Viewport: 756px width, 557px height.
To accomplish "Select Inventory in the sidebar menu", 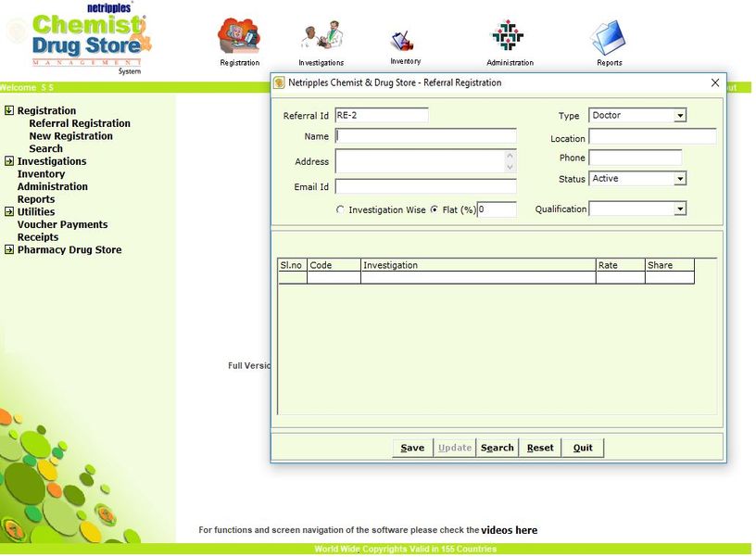I will point(41,174).
